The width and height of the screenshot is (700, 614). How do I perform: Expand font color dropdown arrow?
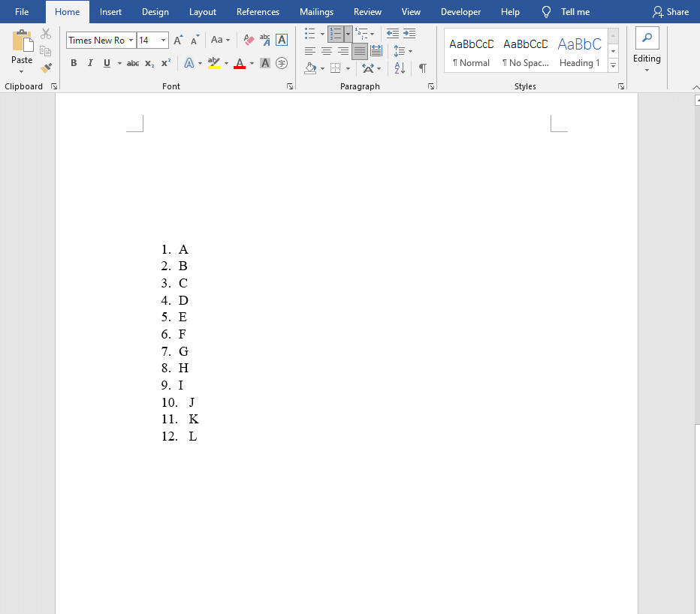(x=252, y=63)
